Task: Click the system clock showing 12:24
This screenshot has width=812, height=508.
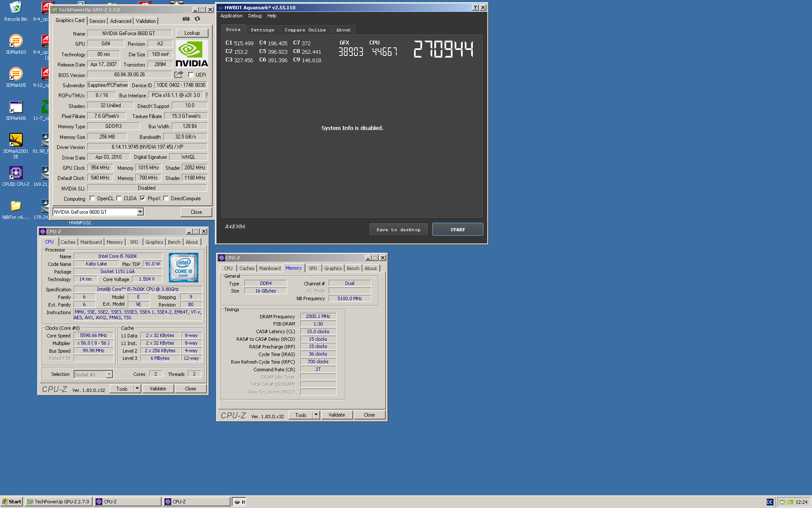Action: pos(801,502)
